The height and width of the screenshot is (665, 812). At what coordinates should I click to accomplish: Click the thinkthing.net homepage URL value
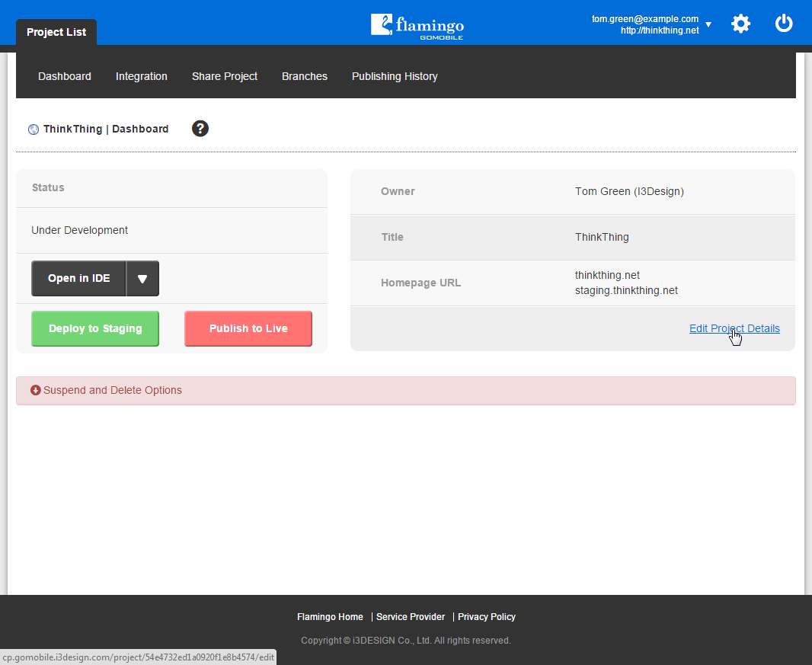pos(607,275)
